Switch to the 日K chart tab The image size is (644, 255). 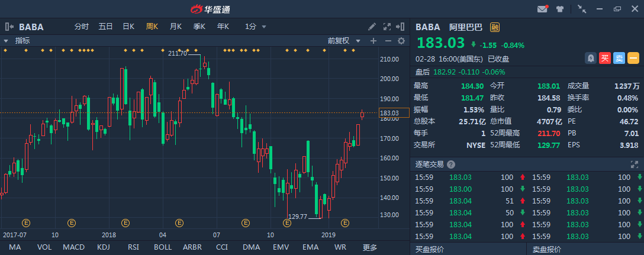[x=128, y=27]
